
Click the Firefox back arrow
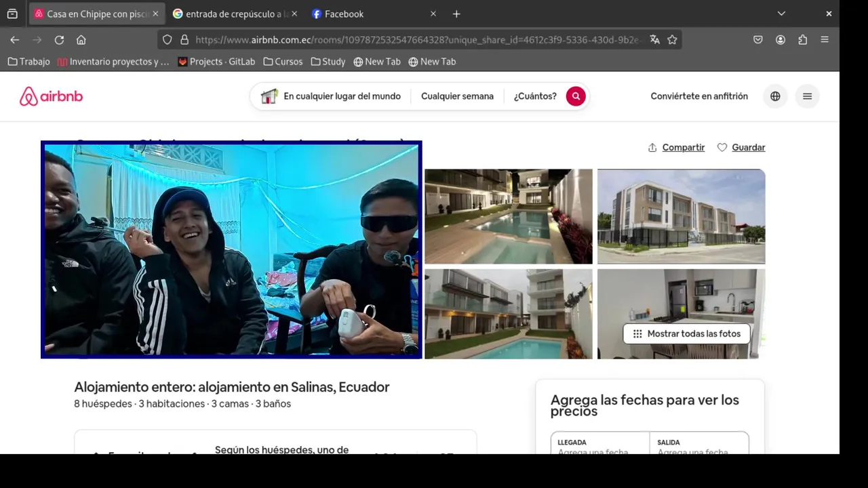tap(15, 40)
